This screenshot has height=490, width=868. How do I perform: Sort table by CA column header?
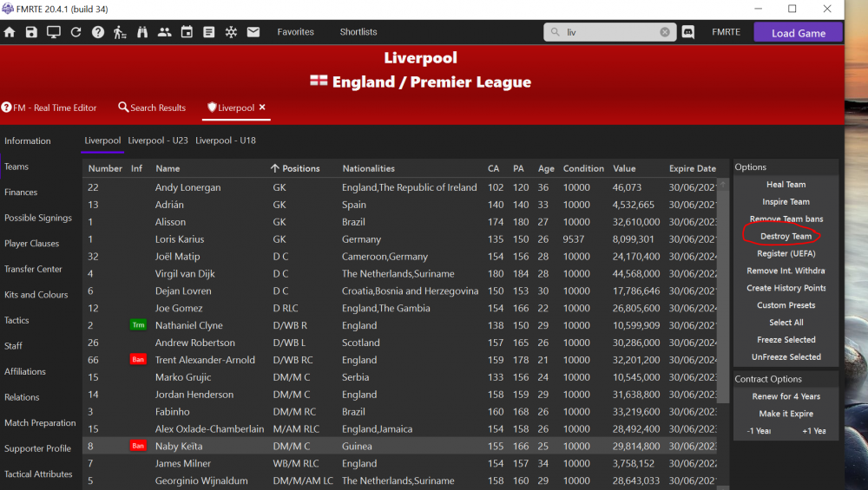pos(494,168)
